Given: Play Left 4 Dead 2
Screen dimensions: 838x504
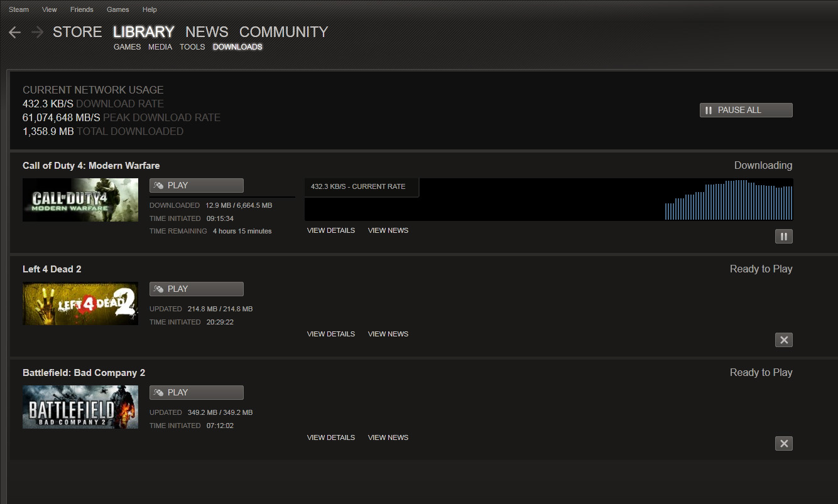Looking at the screenshot, I should point(196,289).
